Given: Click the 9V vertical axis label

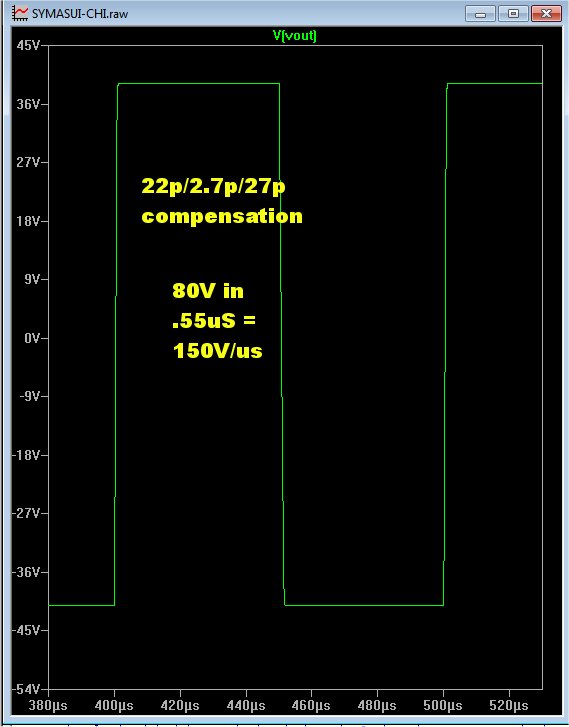Looking at the screenshot, I should (32, 279).
